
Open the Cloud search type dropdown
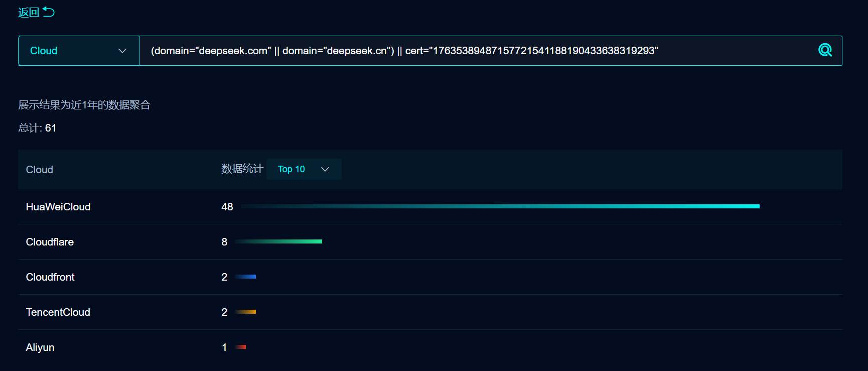coord(79,51)
